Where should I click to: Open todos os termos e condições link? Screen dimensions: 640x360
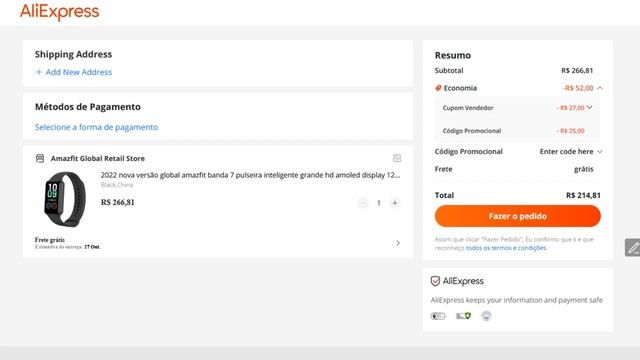click(506, 248)
